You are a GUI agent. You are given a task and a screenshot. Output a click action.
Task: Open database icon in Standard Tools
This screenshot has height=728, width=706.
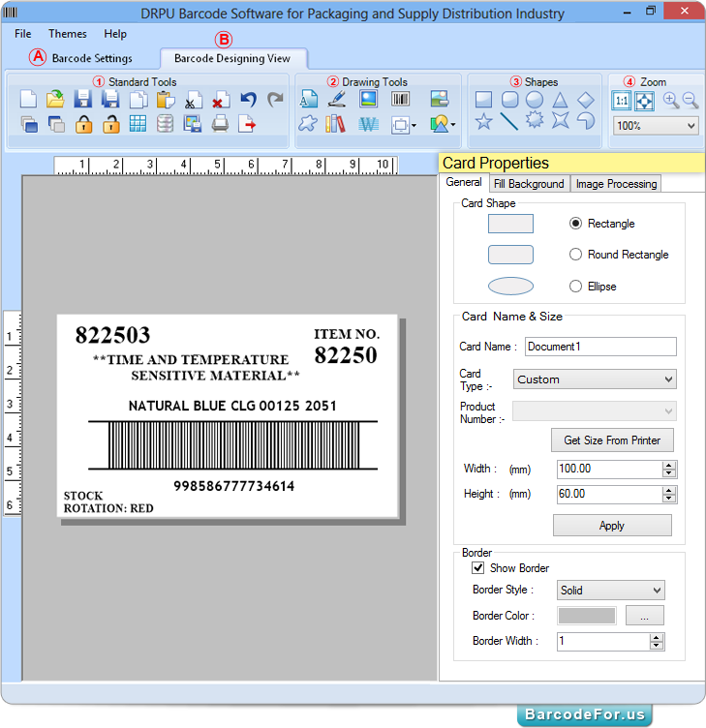click(x=165, y=124)
